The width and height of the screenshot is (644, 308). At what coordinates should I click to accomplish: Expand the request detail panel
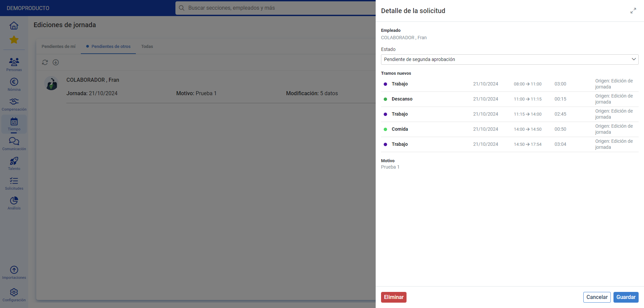pyautogui.click(x=633, y=11)
